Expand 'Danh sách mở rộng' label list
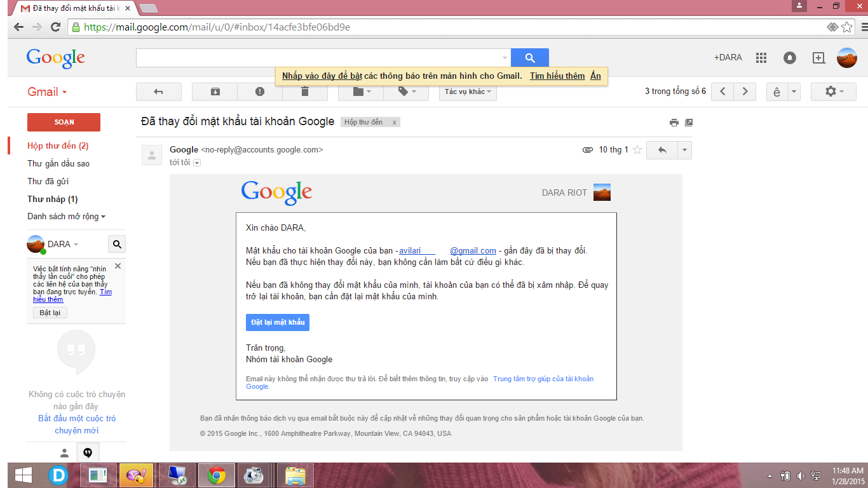Viewport: 868px width, 488px height. [x=66, y=217]
